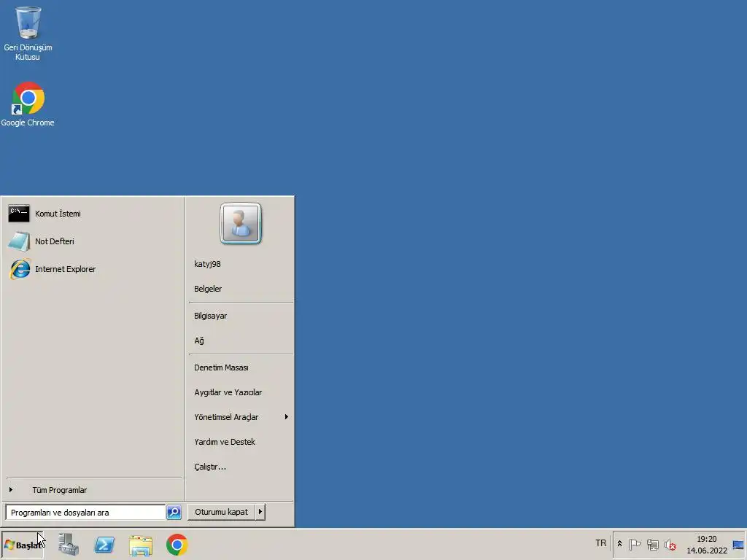Click the muted volume tray icon
The width and height of the screenshot is (747, 560).
(670, 544)
